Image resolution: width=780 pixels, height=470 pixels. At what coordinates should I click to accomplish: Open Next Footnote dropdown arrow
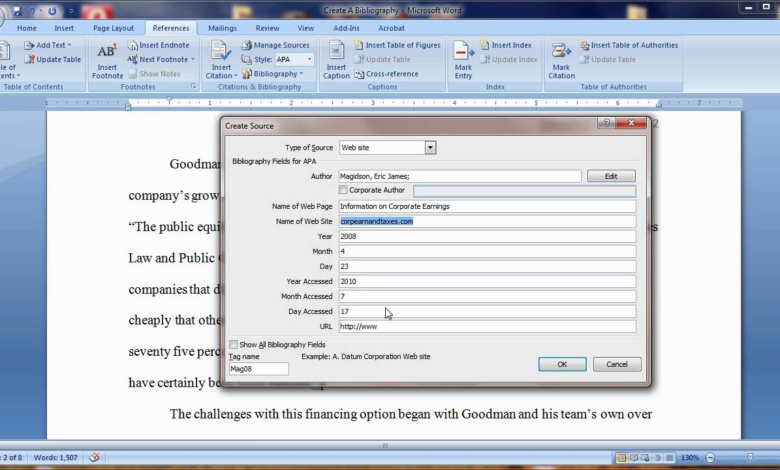(x=193, y=59)
